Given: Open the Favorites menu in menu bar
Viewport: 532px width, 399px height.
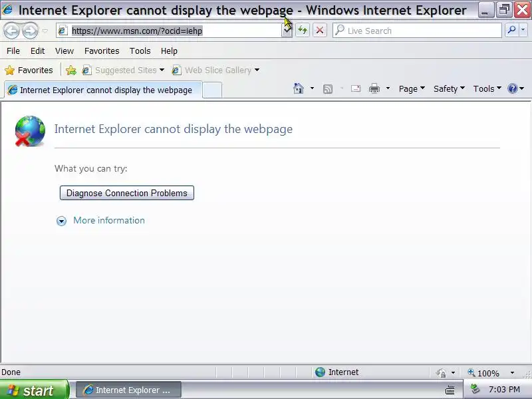Looking at the screenshot, I should click(x=102, y=51).
